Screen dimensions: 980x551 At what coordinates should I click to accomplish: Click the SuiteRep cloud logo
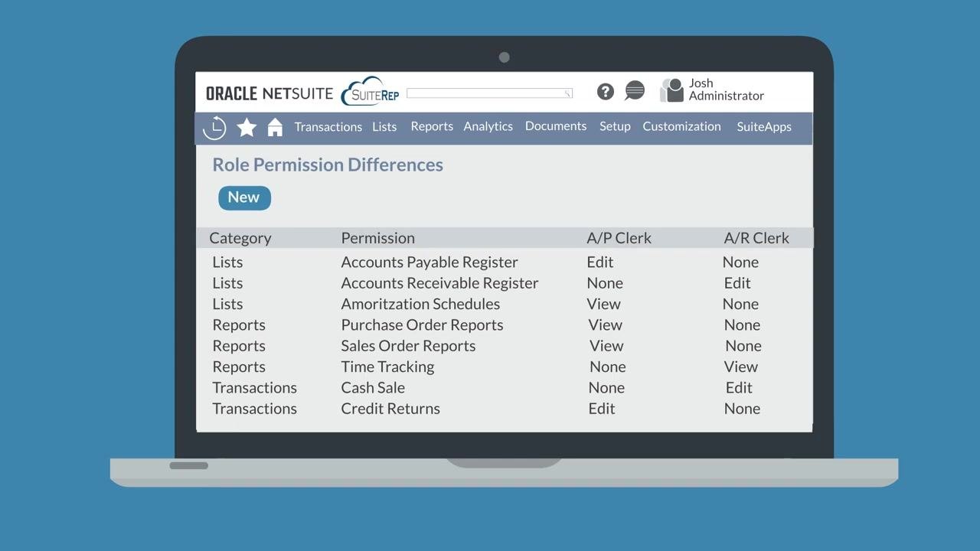(371, 92)
